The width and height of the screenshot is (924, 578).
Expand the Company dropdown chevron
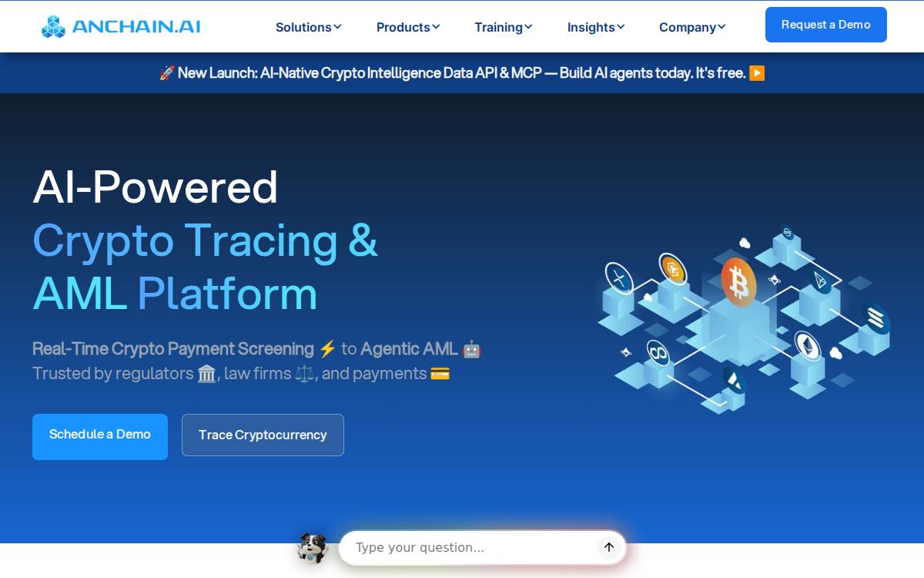[721, 27]
